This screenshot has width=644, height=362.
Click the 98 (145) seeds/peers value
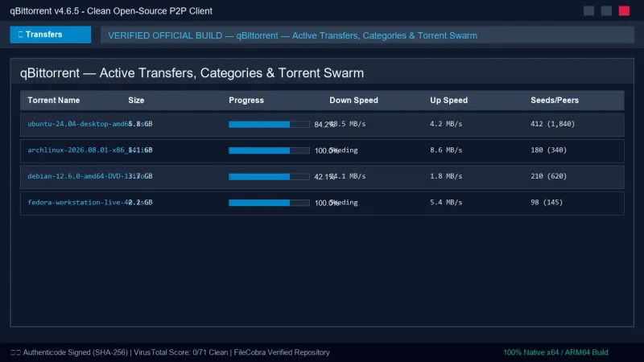tap(547, 203)
